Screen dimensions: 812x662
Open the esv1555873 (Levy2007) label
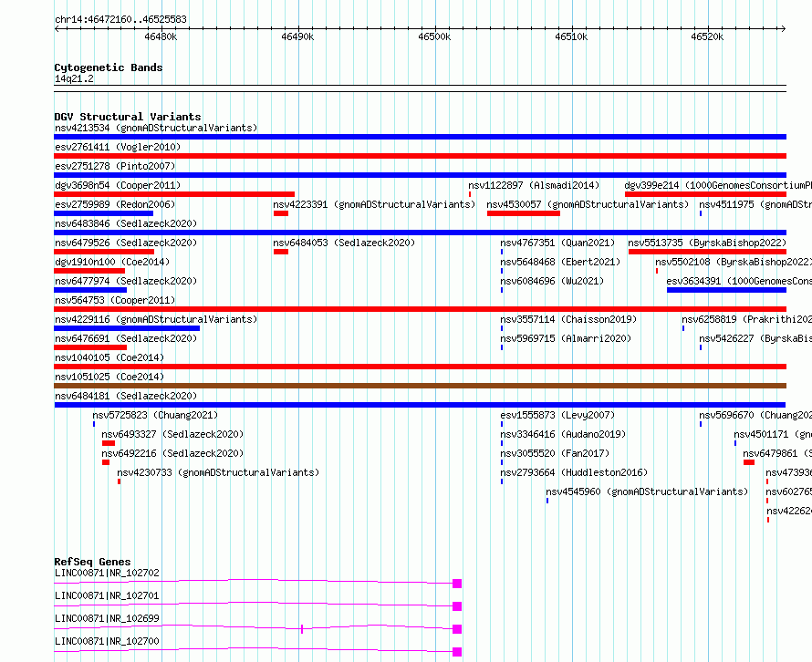[557, 415]
